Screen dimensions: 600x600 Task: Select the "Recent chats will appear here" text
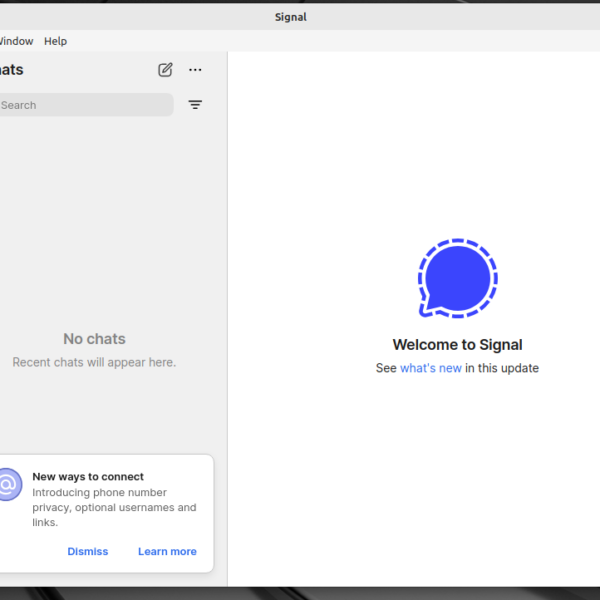click(94, 362)
